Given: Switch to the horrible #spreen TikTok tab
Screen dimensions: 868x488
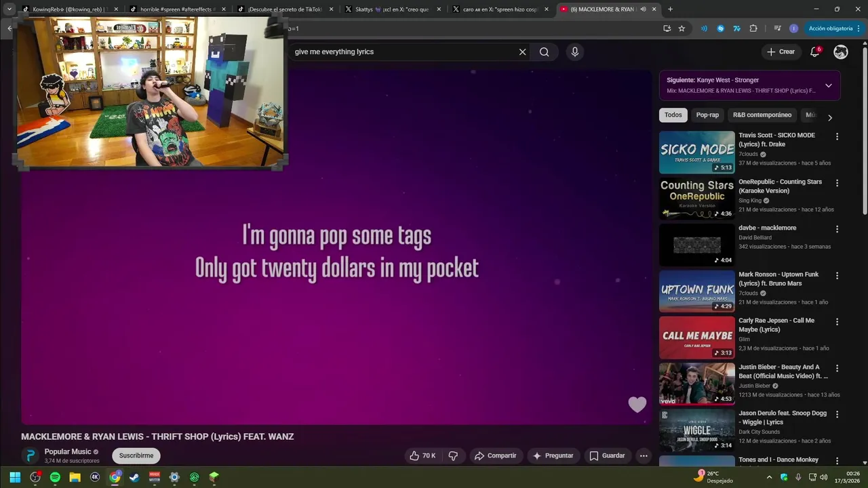Looking at the screenshot, I should [x=176, y=9].
